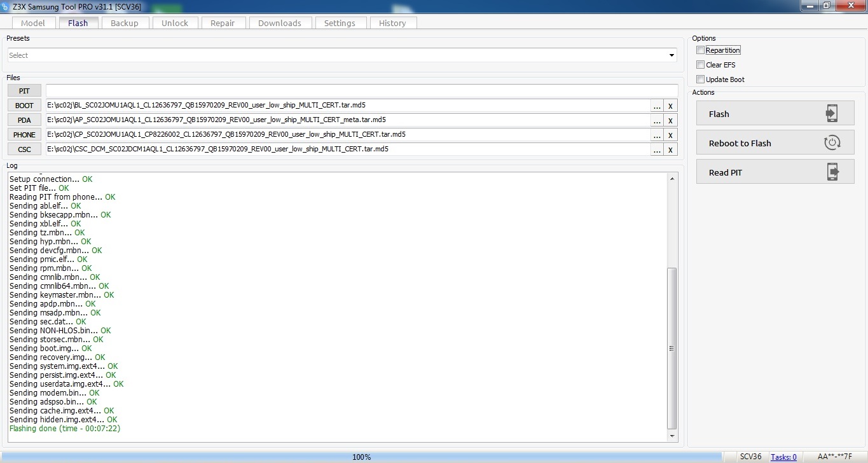Click the phone arrow icon on Flash
Viewport: 868px width, 463px height.
(832, 114)
